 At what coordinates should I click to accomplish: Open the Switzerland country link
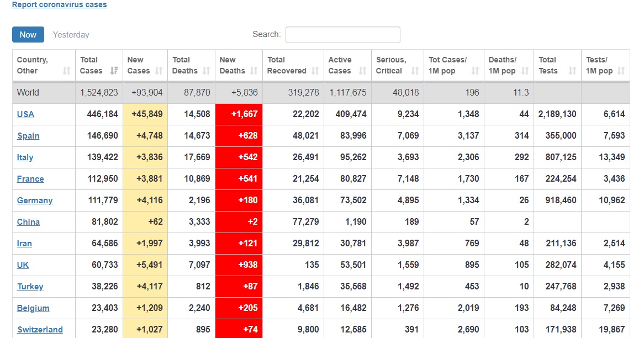tap(40, 330)
